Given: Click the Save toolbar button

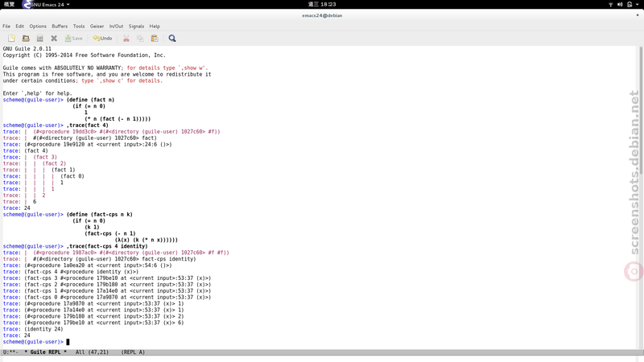Looking at the screenshot, I should [x=74, y=38].
